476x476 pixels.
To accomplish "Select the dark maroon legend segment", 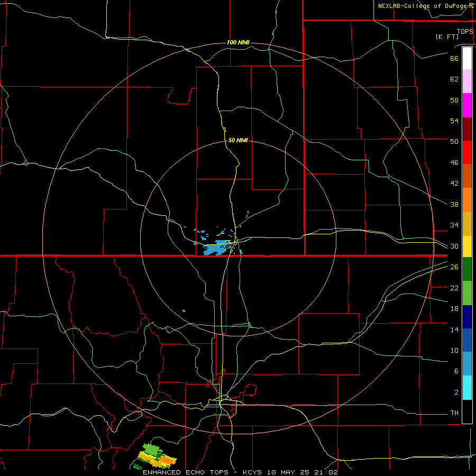I will point(467,129).
